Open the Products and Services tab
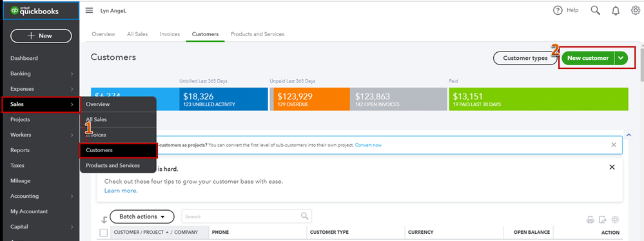Image resolution: width=644 pixels, height=241 pixels. (x=257, y=34)
